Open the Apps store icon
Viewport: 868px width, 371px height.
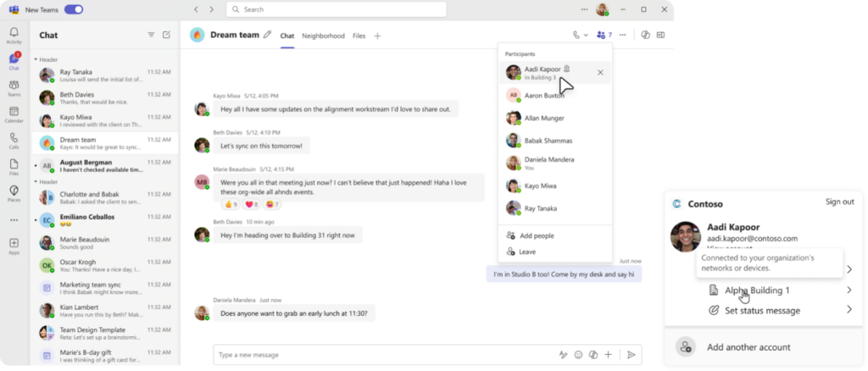tap(14, 246)
